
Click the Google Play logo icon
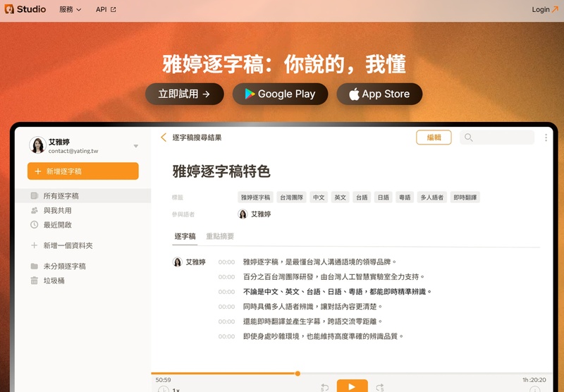(x=250, y=94)
